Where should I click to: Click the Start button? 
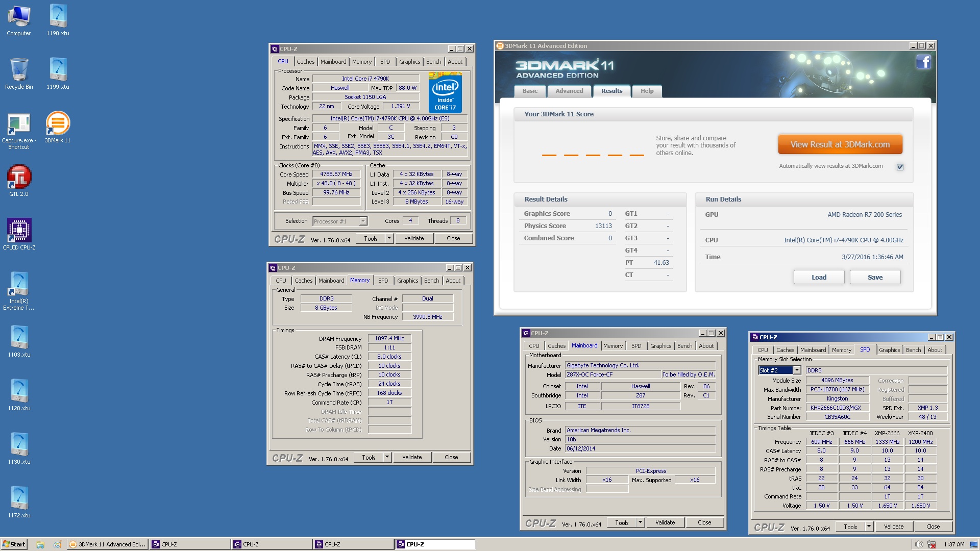pyautogui.click(x=14, y=544)
